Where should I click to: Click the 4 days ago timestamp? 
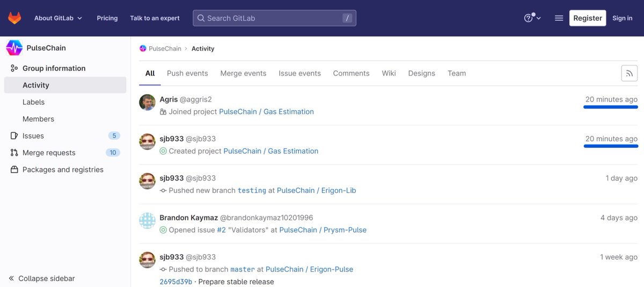tap(619, 218)
